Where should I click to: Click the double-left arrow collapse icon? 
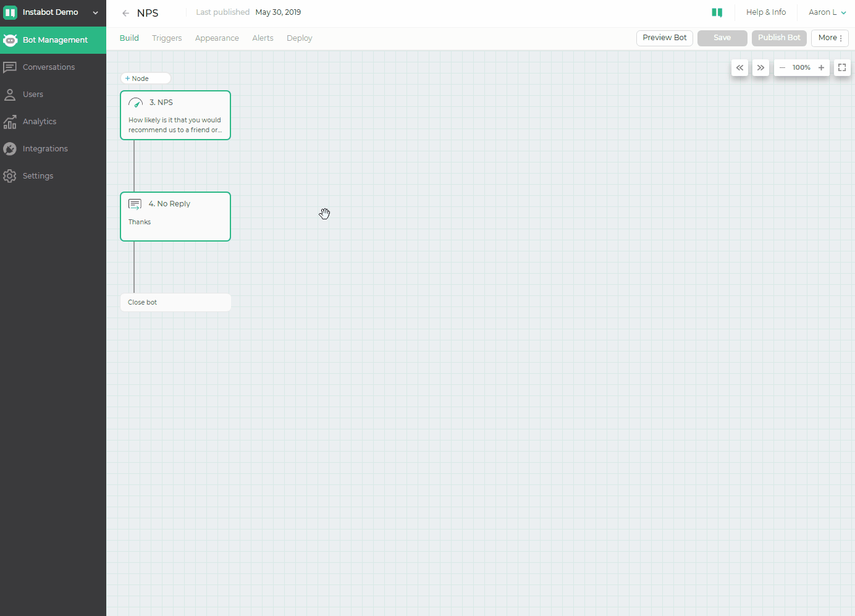739,68
